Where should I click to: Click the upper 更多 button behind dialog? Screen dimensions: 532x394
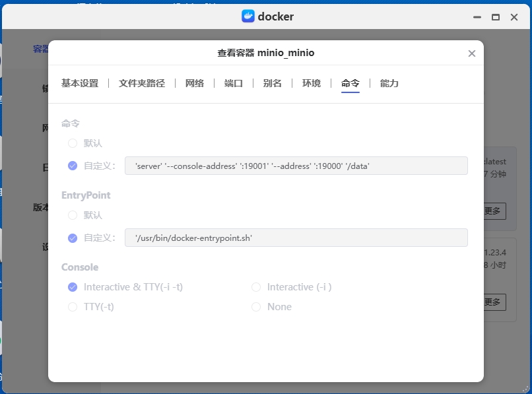tap(494, 211)
